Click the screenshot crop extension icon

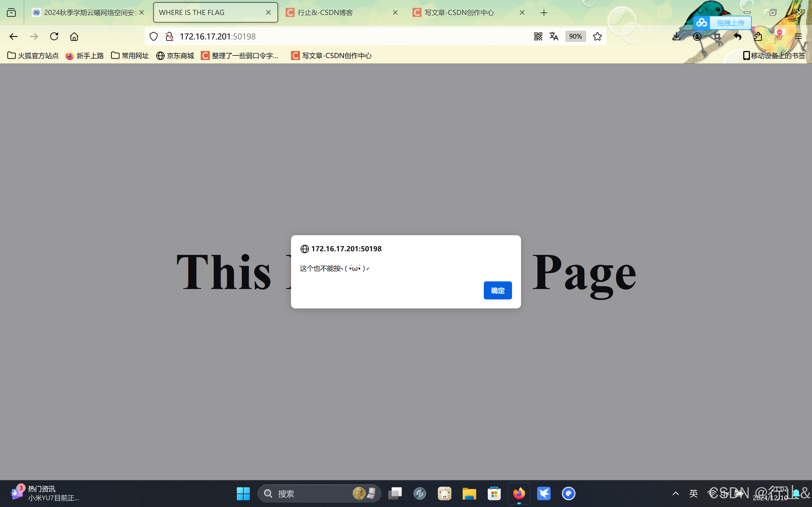(x=717, y=36)
